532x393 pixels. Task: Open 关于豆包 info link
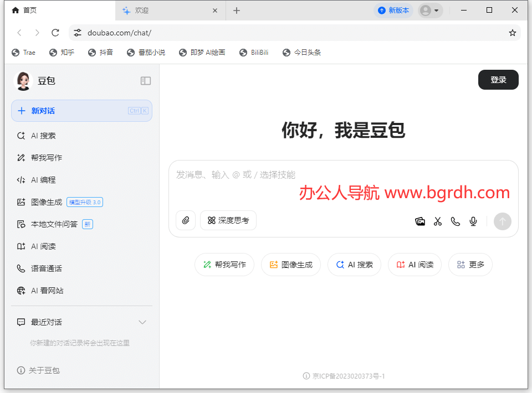click(x=38, y=370)
